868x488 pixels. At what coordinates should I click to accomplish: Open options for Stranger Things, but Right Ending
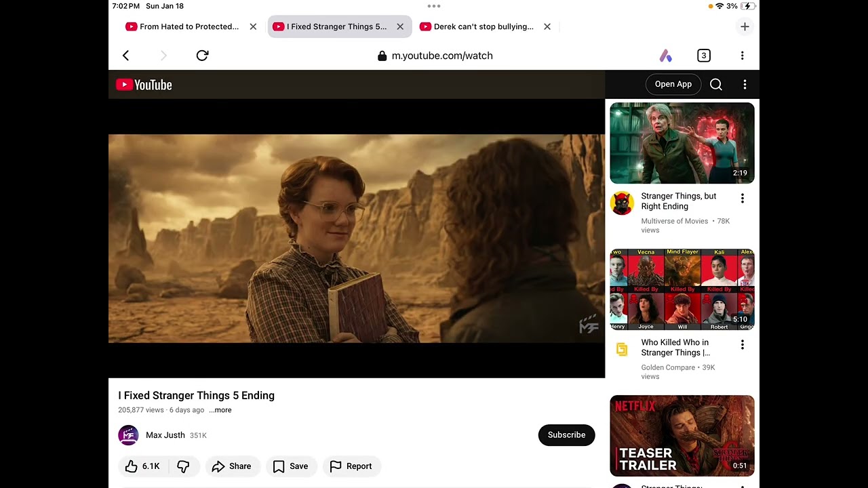tap(743, 199)
